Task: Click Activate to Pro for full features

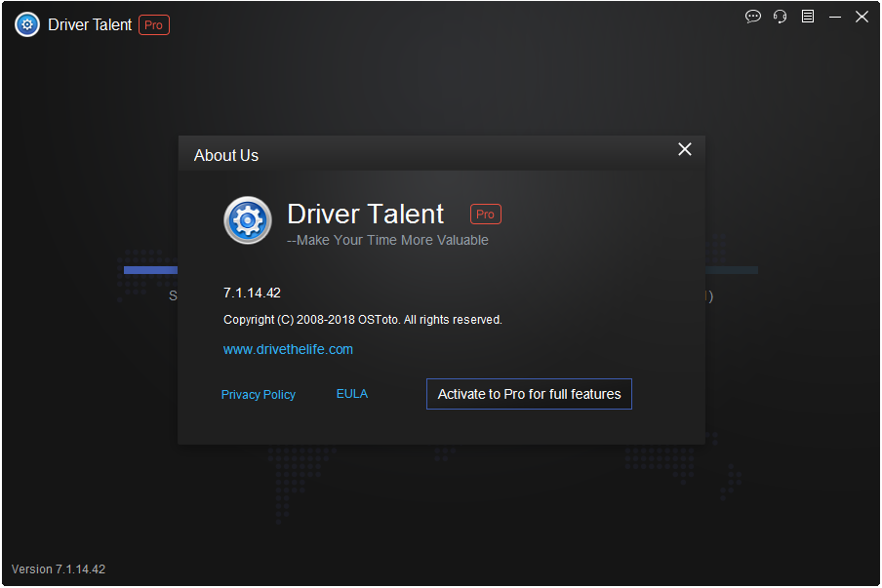Action: coord(530,394)
